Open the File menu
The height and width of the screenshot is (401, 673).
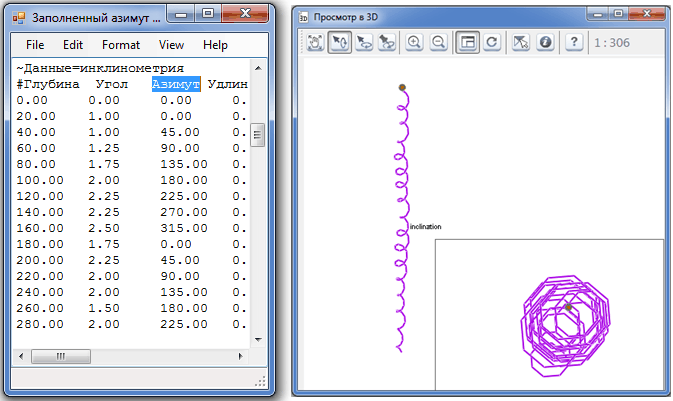(x=35, y=45)
